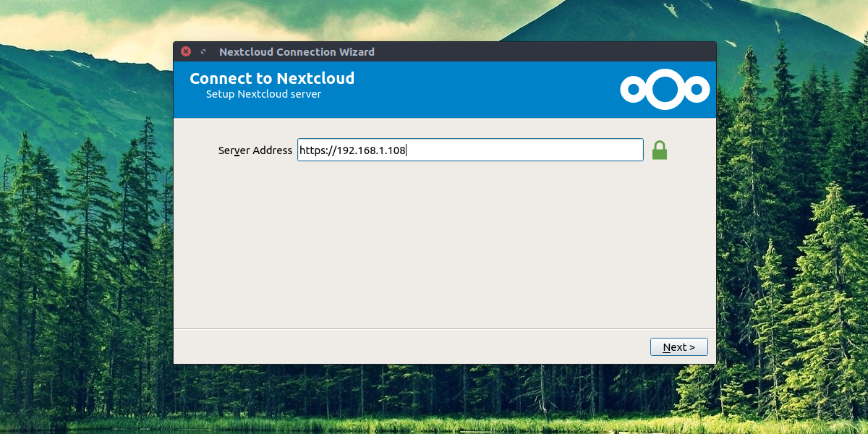Close the Nextcloud Connection Wizard window
Image resolution: width=868 pixels, height=434 pixels.
pos(186,51)
